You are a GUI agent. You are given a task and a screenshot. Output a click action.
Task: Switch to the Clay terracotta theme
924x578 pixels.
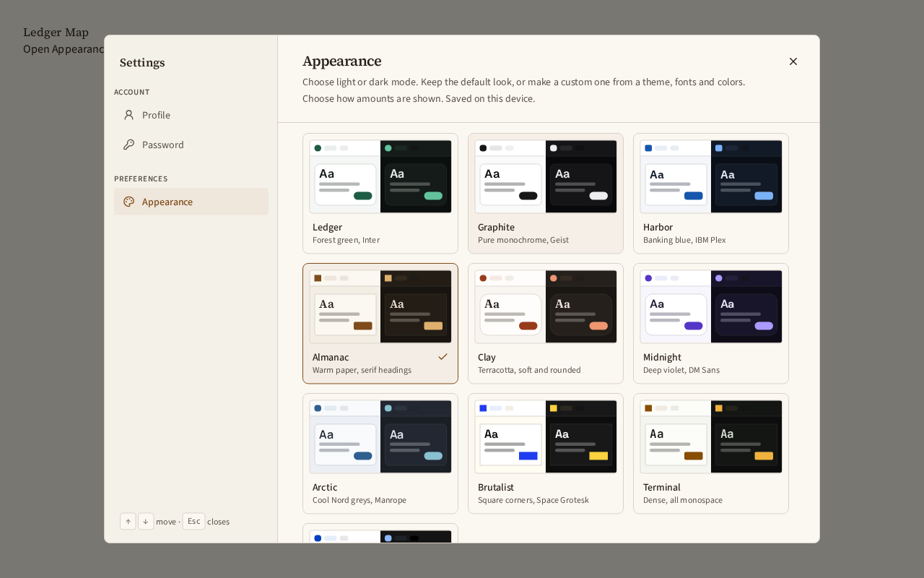(546, 324)
